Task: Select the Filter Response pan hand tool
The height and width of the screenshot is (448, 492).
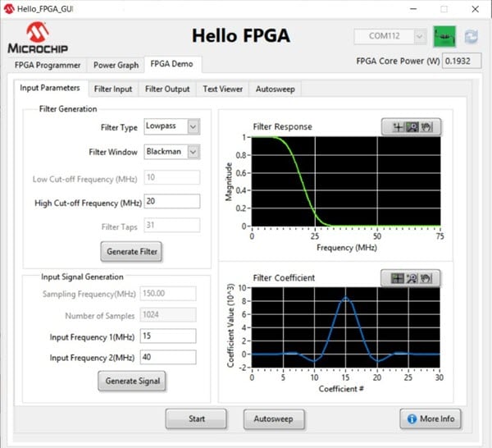Action: click(x=427, y=127)
